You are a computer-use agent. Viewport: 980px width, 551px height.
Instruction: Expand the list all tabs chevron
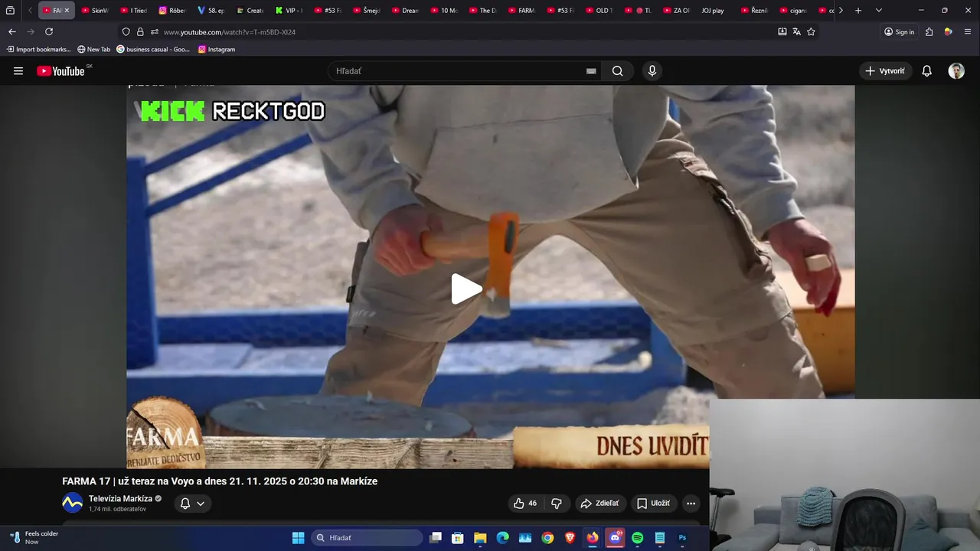tap(878, 11)
